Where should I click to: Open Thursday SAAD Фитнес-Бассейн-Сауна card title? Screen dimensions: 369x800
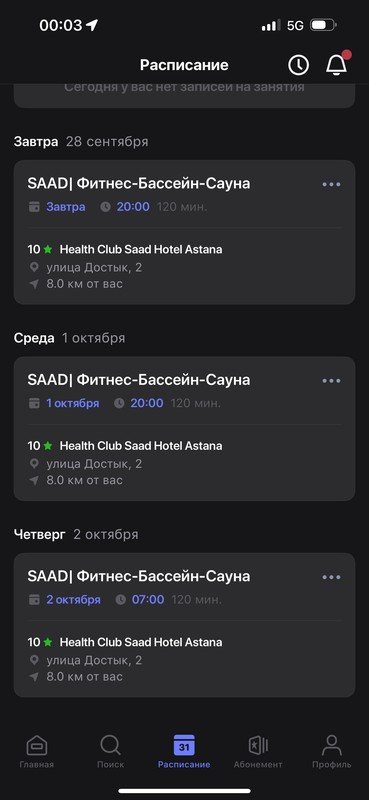coord(139,576)
